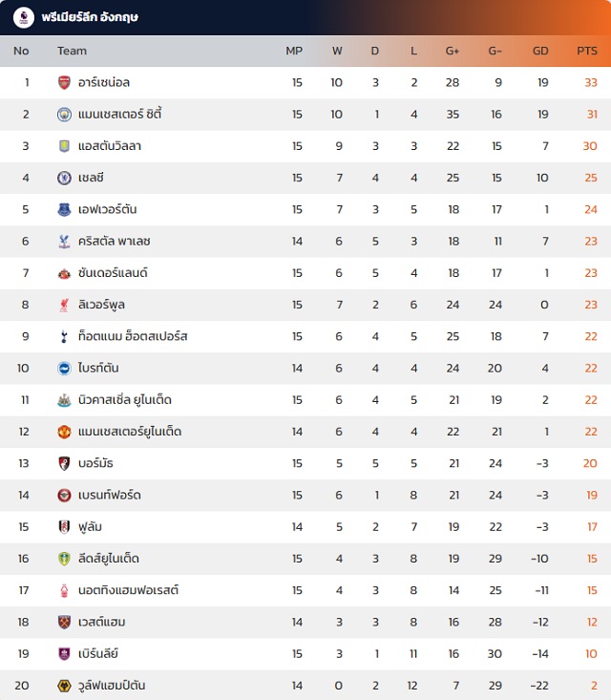Click the Aston Villa club crest
611x700 pixels.
tap(64, 146)
